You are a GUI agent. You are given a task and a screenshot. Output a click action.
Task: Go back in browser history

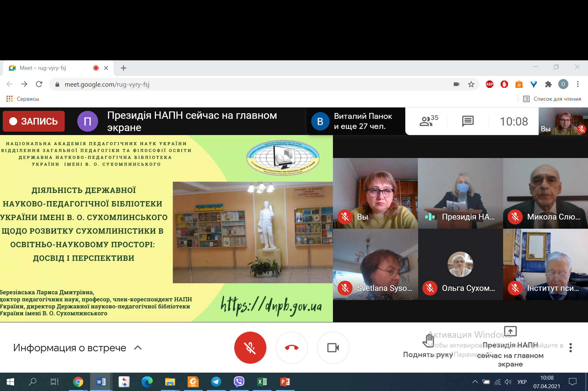click(x=10, y=84)
